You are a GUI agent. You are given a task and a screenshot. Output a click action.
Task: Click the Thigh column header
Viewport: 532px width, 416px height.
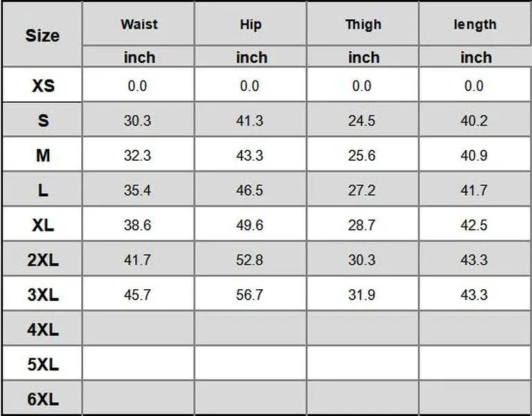pos(363,24)
